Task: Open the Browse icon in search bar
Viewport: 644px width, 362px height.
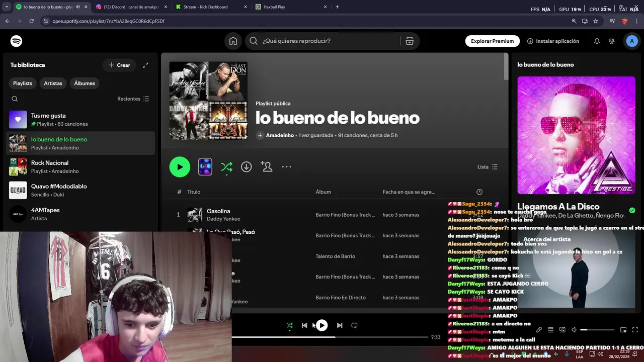Action: point(410,41)
